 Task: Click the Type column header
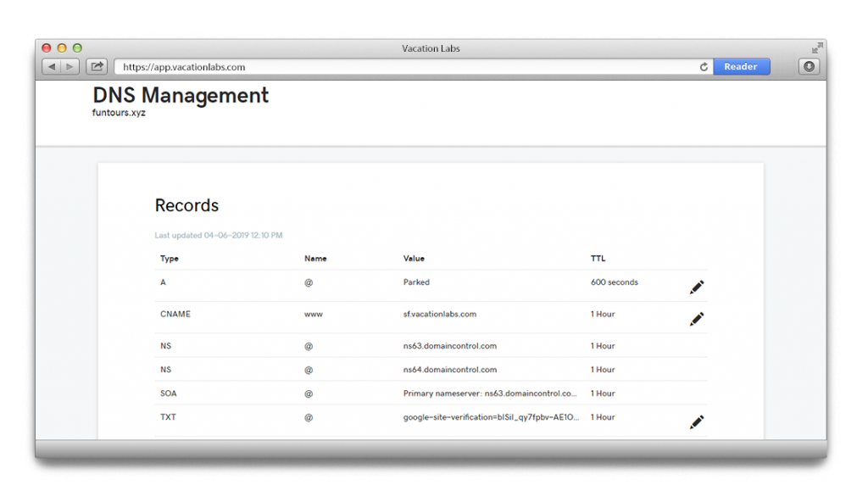click(x=170, y=259)
